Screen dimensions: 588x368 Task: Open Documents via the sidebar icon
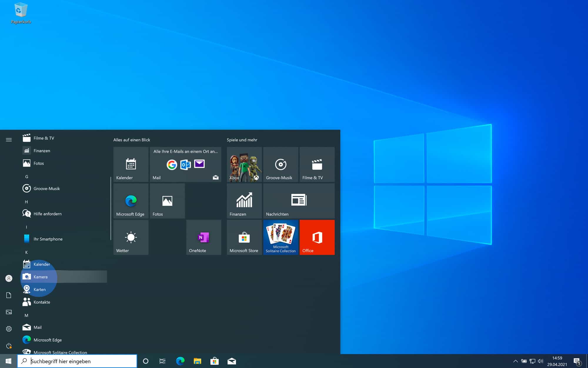pyautogui.click(x=9, y=295)
